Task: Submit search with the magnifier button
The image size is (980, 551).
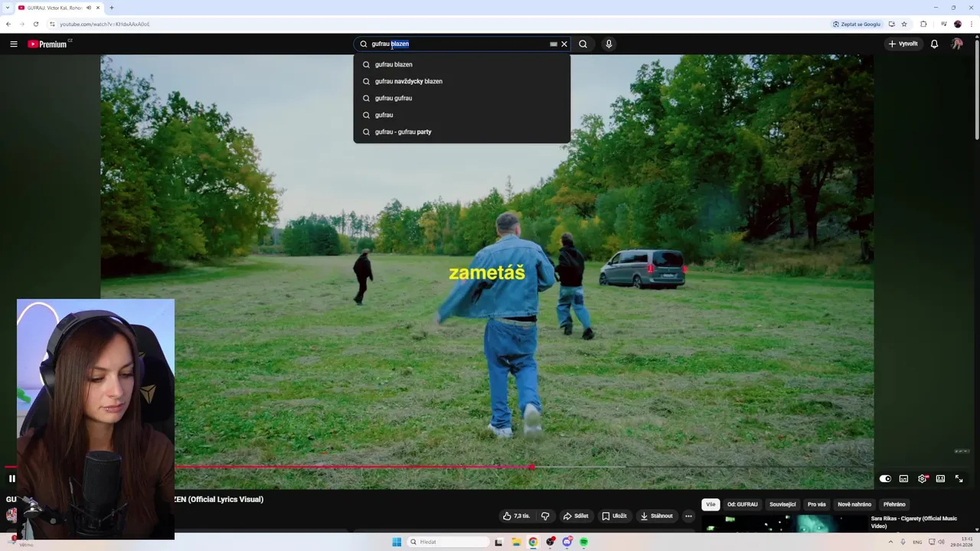Action: pyautogui.click(x=583, y=44)
